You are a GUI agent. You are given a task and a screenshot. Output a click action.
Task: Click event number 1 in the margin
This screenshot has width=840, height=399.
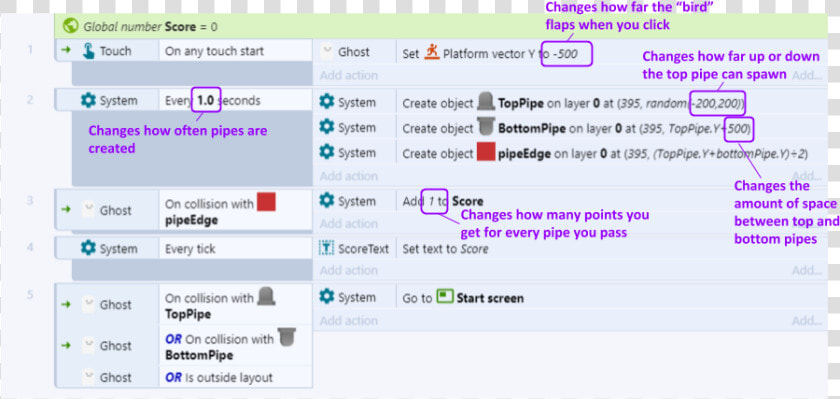pyautogui.click(x=30, y=49)
